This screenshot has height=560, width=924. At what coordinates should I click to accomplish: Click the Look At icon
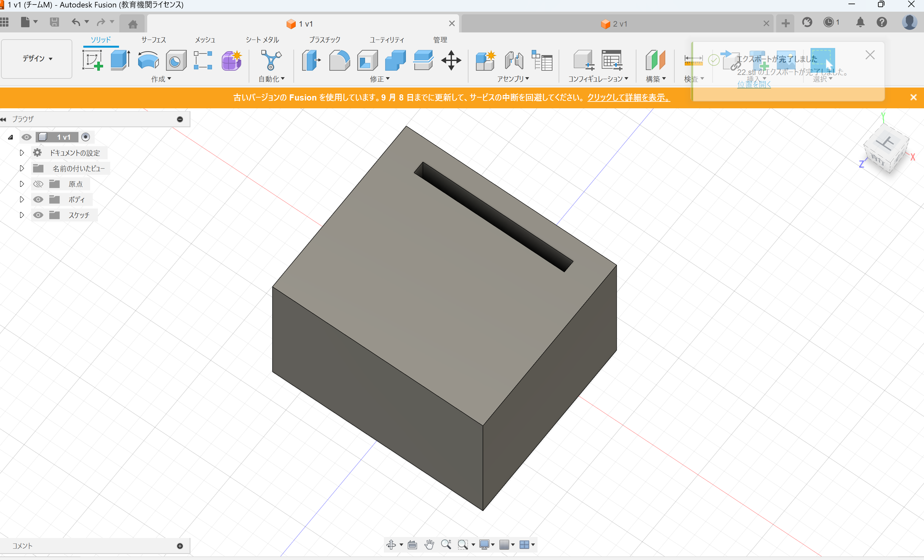412,545
